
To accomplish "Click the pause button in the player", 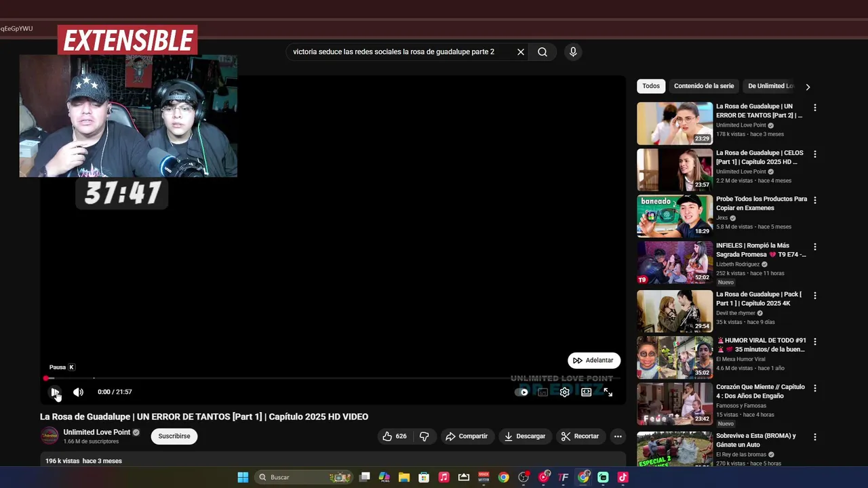I will 54,392.
